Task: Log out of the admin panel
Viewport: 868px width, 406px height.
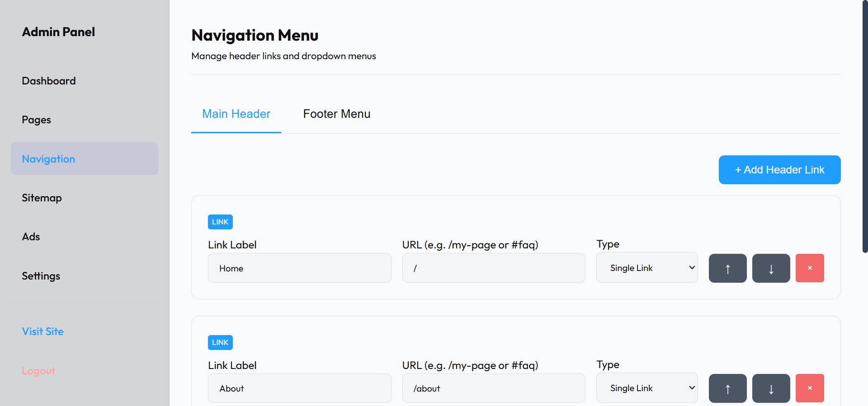Action: [38, 371]
